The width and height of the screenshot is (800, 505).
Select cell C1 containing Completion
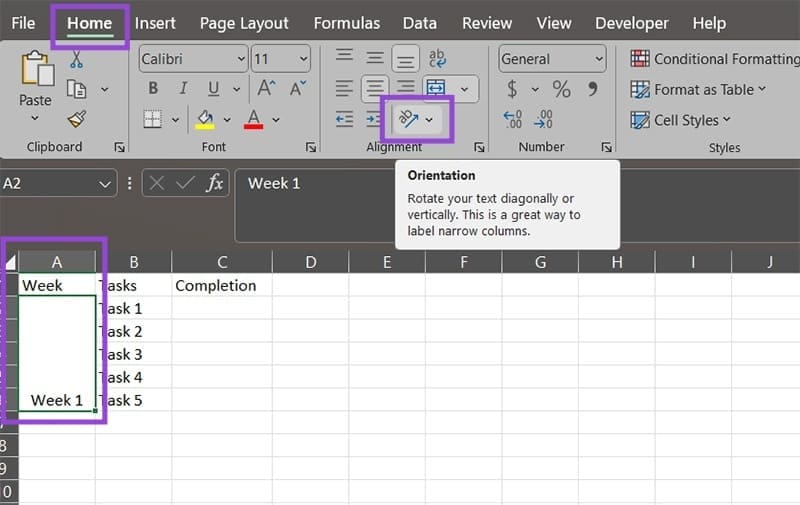tap(221, 285)
